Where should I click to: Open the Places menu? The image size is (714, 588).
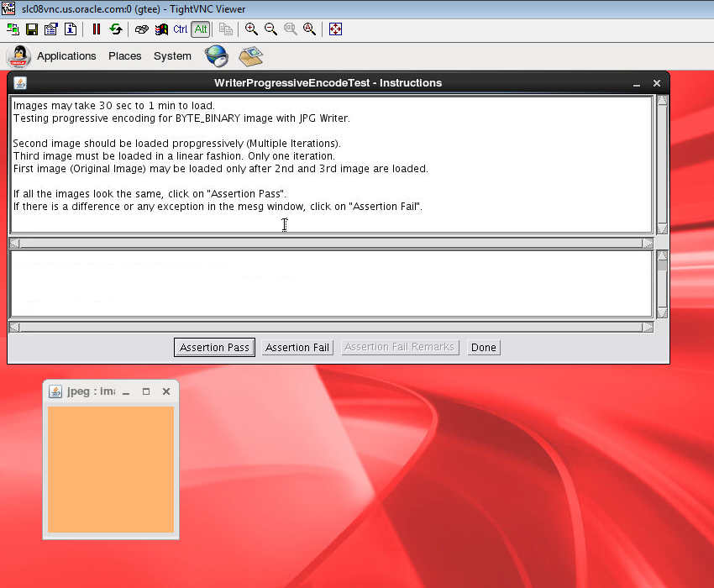point(124,56)
